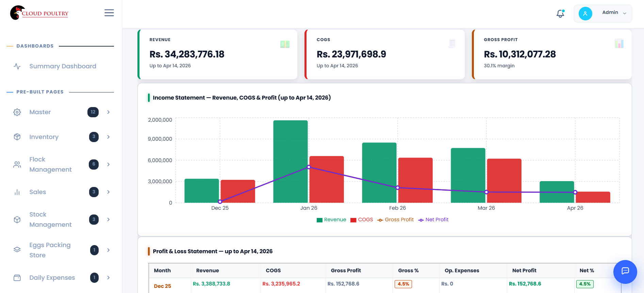Expand the Inventory menu chevron
This screenshot has width=644, height=293.
[x=109, y=137]
